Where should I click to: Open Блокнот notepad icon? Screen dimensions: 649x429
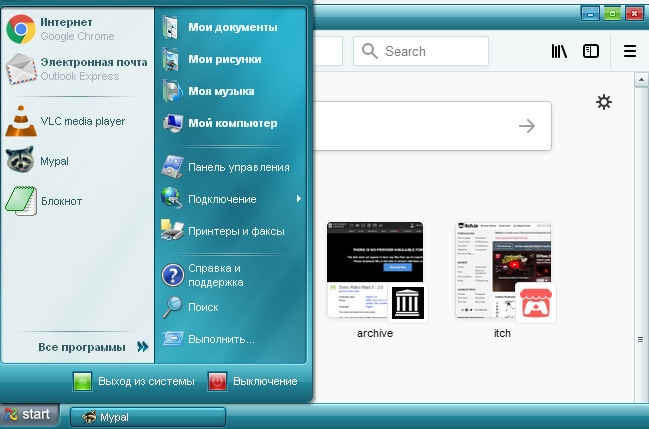[21, 201]
